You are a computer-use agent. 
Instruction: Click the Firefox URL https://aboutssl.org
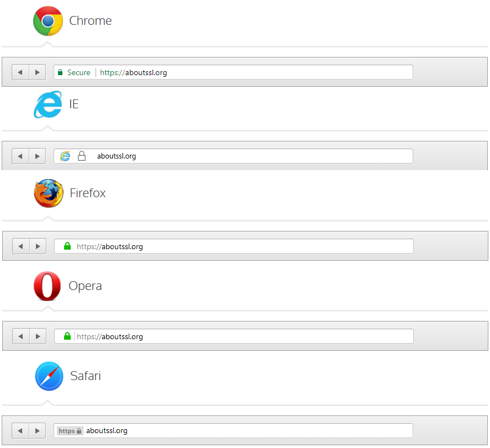[110, 247]
